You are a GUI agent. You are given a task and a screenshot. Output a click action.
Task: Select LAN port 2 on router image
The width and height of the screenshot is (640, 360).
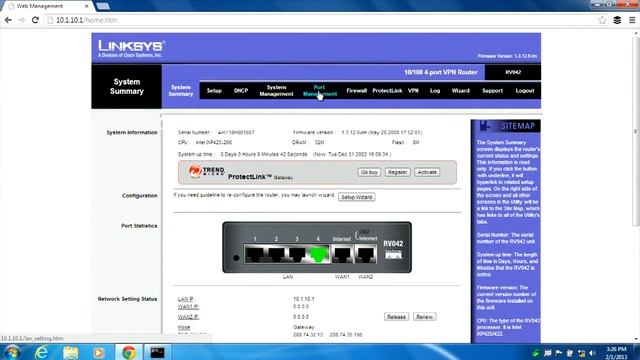click(276, 254)
